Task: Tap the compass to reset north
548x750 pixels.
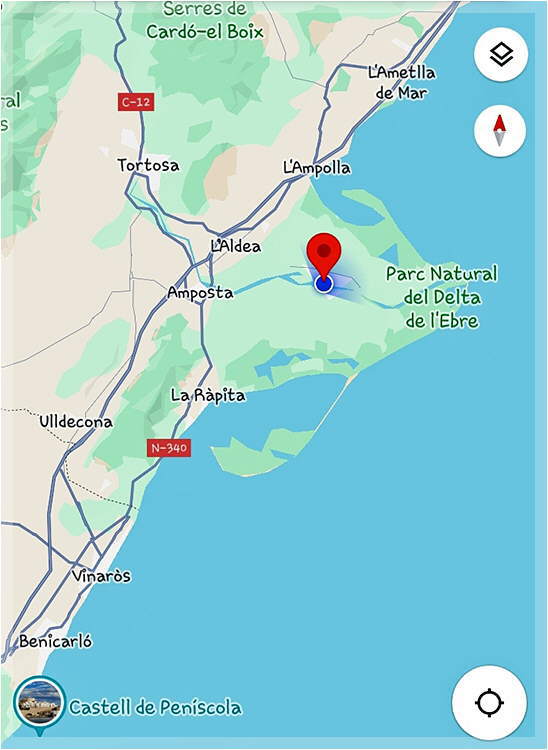Action: point(500,131)
